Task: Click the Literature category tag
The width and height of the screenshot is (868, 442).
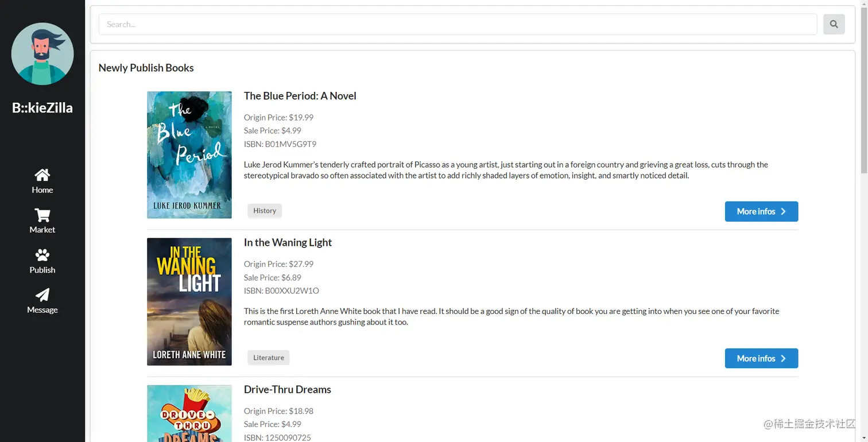Action: [x=269, y=358]
